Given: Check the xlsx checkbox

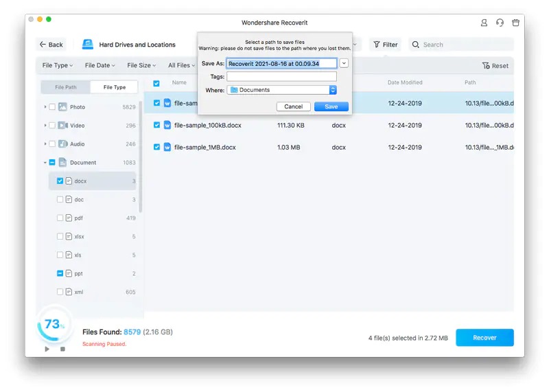Looking at the screenshot, I should (x=60, y=236).
